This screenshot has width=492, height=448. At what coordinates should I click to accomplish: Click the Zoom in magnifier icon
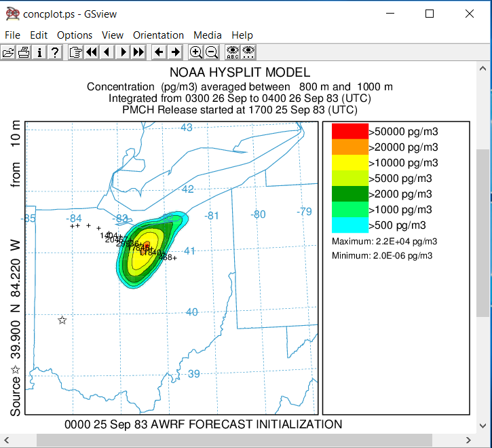click(195, 52)
